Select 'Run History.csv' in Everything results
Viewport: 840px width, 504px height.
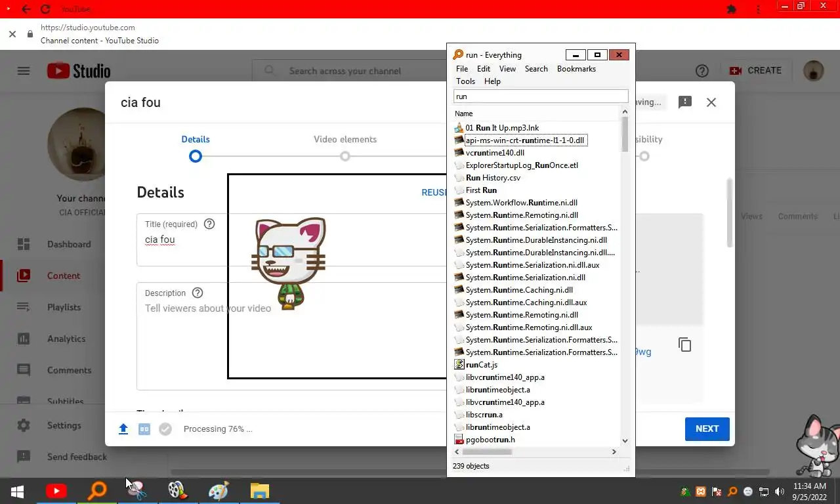pos(493,178)
